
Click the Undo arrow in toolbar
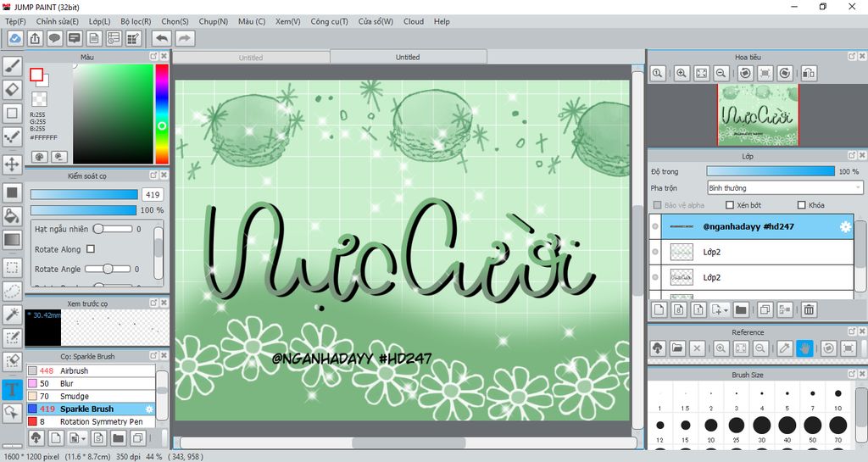coord(162,38)
